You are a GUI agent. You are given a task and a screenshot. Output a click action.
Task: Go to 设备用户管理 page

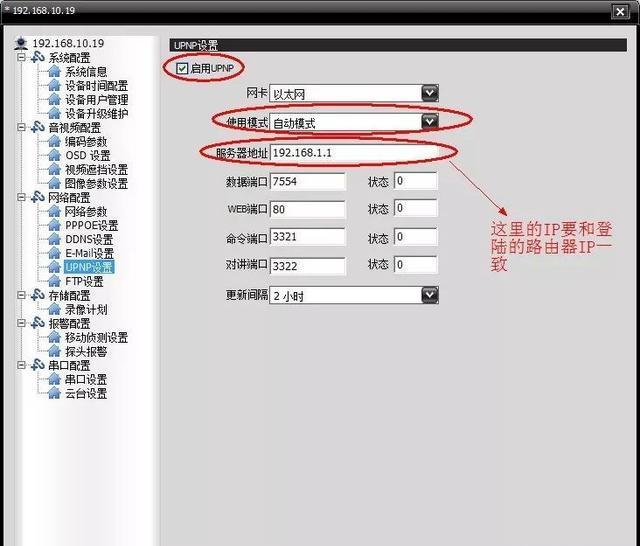point(97,100)
